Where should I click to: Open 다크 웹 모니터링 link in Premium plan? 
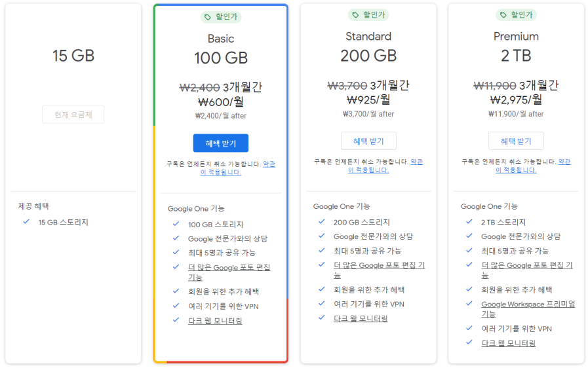pos(509,343)
